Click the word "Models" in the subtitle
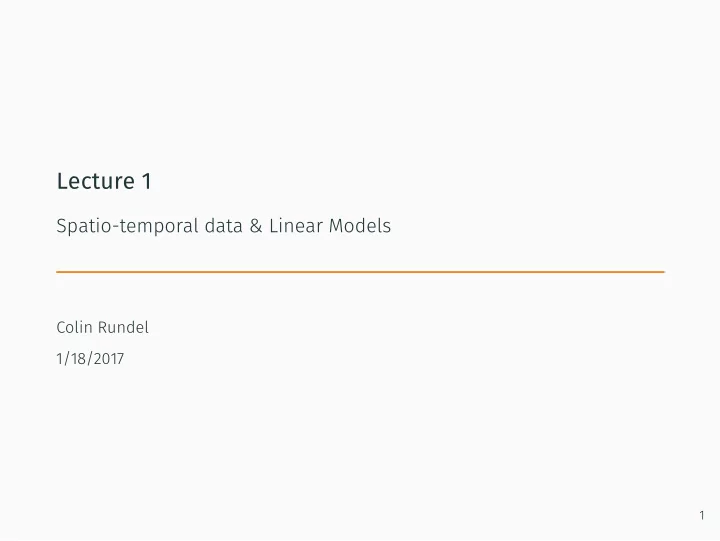 click(360, 226)
